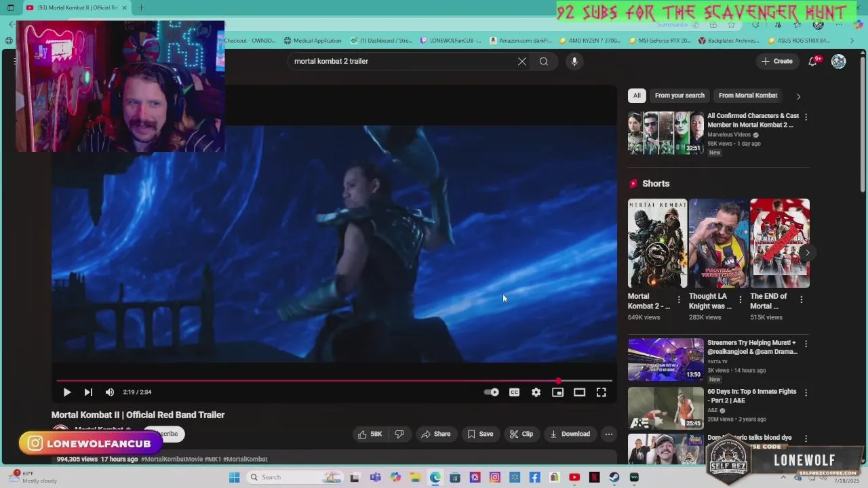
Task: Open 60 Days In inmate fights video
Action: pyautogui.click(x=666, y=409)
